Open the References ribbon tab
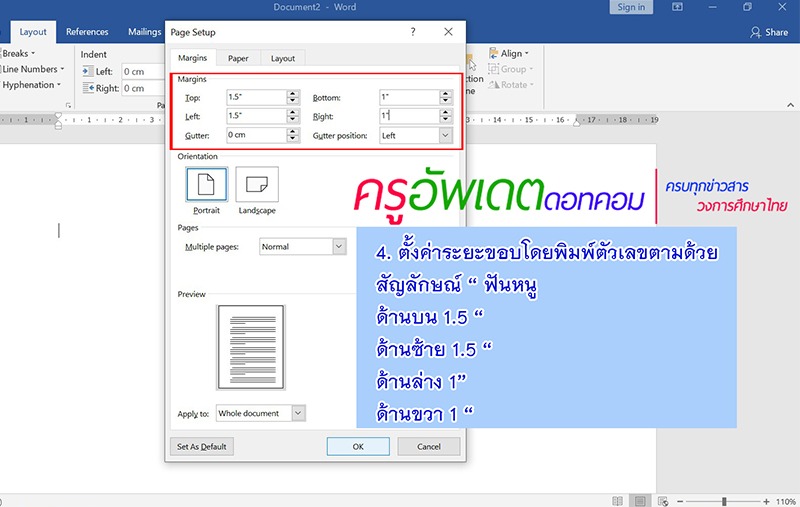Viewport: 800px width, 507px height. tap(87, 32)
